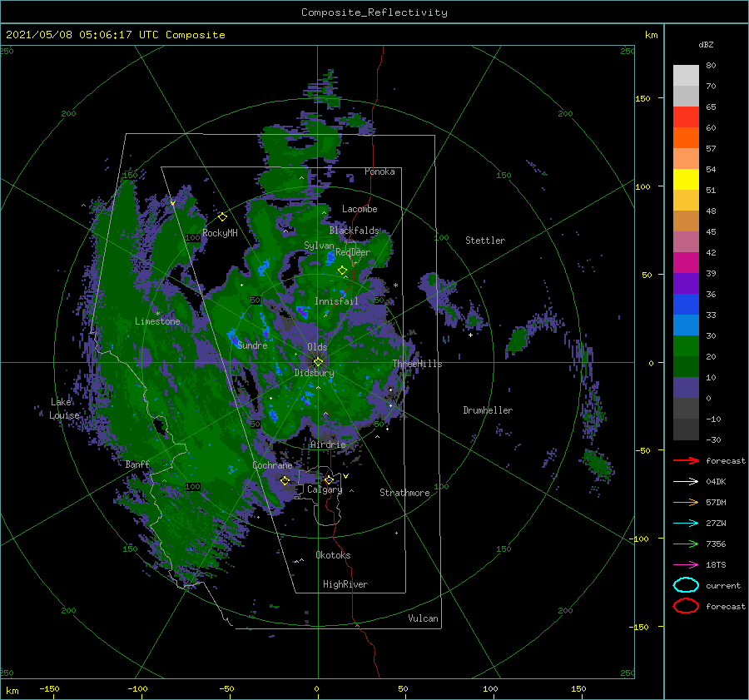This screenshot has width=749, height=700.
Task: Select the red 65 dBZ color swatch
Action: [686, 117]
